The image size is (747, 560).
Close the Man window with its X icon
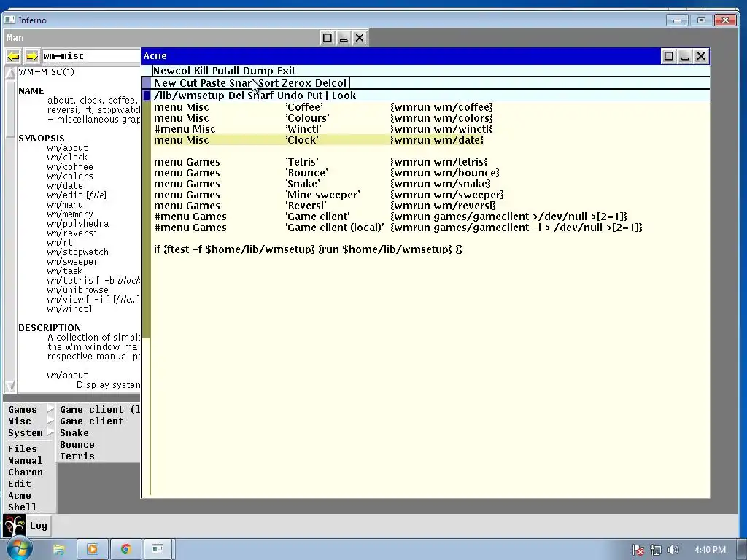pos(360,38)
